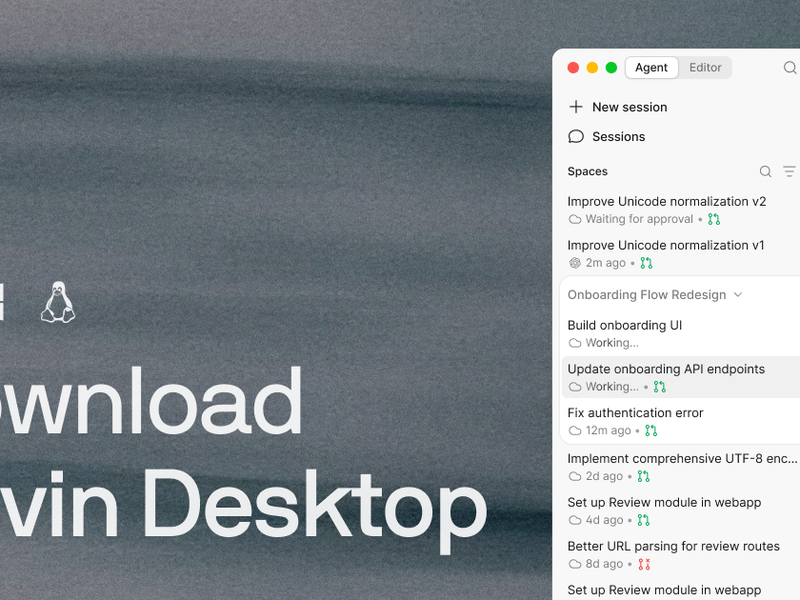Screen dimensions: 800x600
Task: Click cloud icon next to Waiting for approval
Action: [575, 219]
